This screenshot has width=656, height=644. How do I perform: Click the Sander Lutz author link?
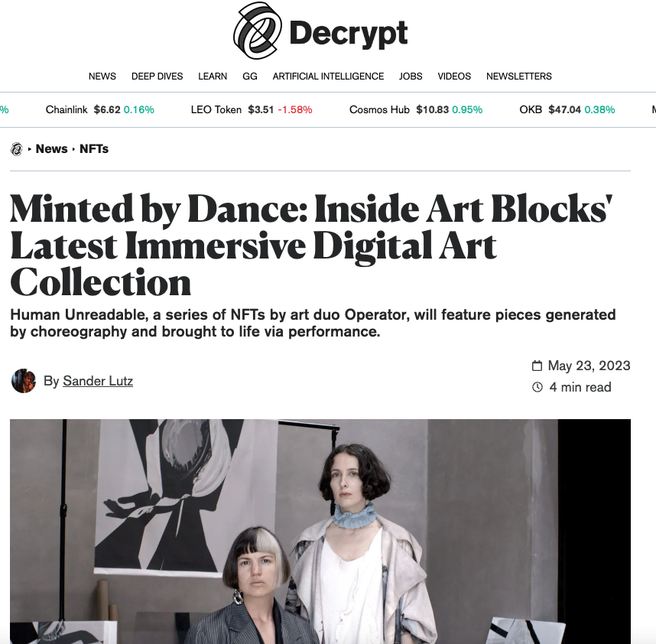click(x=98, y=381)
